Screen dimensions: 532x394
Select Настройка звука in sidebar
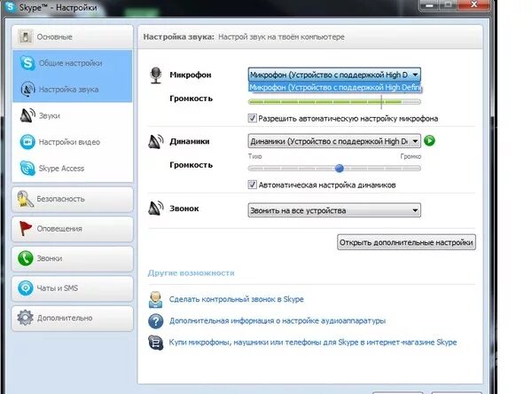73,90
